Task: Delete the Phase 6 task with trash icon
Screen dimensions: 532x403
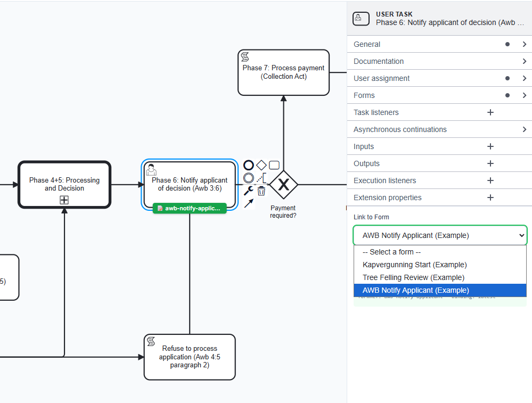Action: coord(261,191)
